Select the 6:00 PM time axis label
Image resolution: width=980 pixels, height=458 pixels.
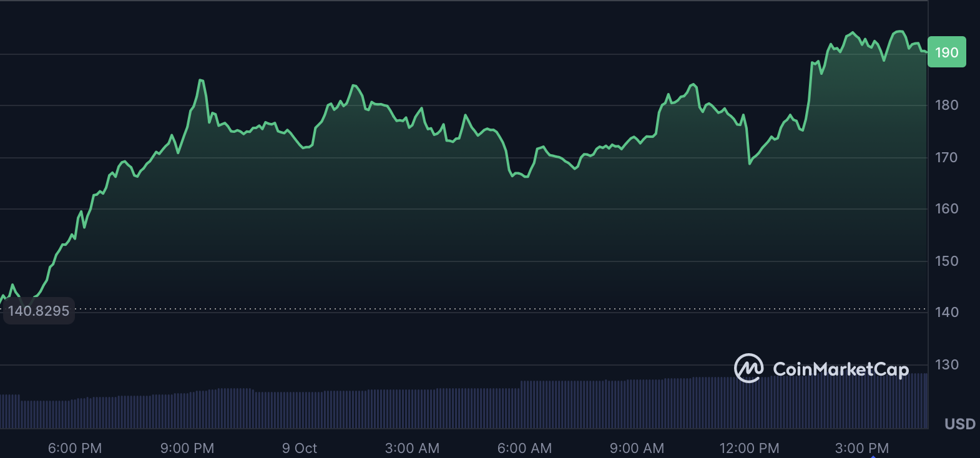75,448
